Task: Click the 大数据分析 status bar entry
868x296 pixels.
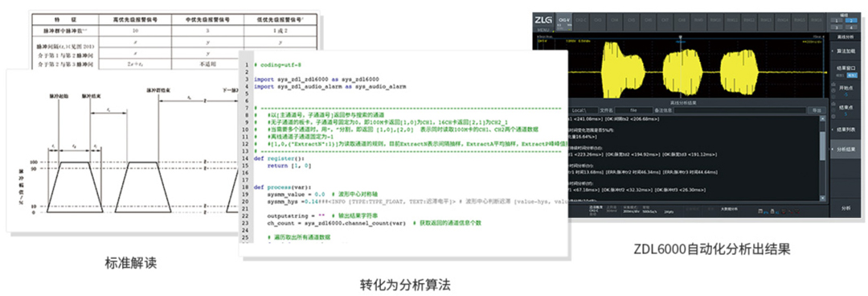Action: (x=729, y=209)
